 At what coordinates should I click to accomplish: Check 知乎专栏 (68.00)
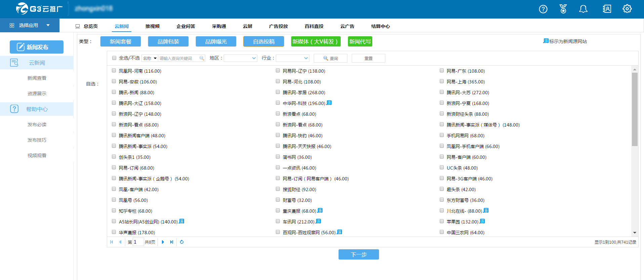pos(114,211)
